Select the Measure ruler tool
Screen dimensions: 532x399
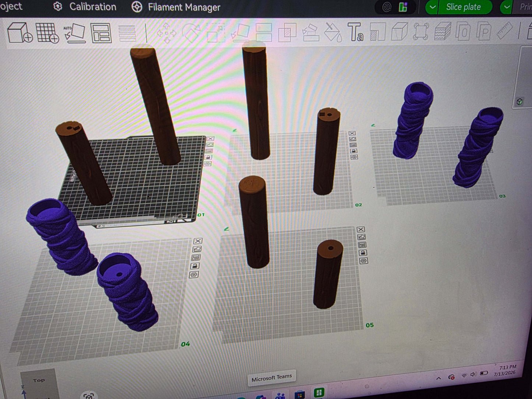[505, 31]
